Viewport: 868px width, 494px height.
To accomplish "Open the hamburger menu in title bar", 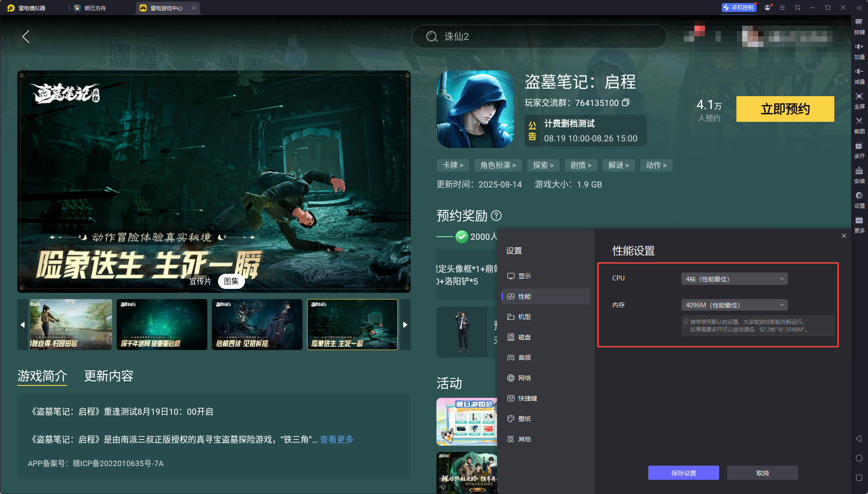I will (782, 8).
